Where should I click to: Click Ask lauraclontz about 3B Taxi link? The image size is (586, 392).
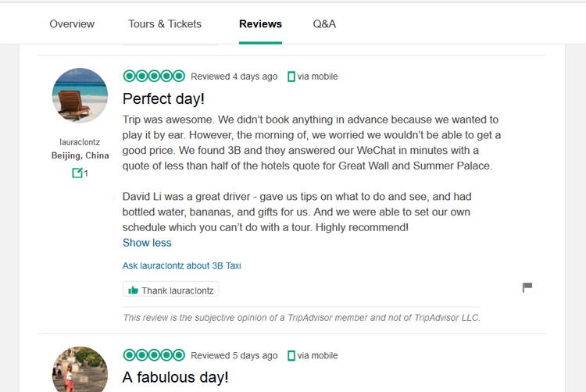181,265
